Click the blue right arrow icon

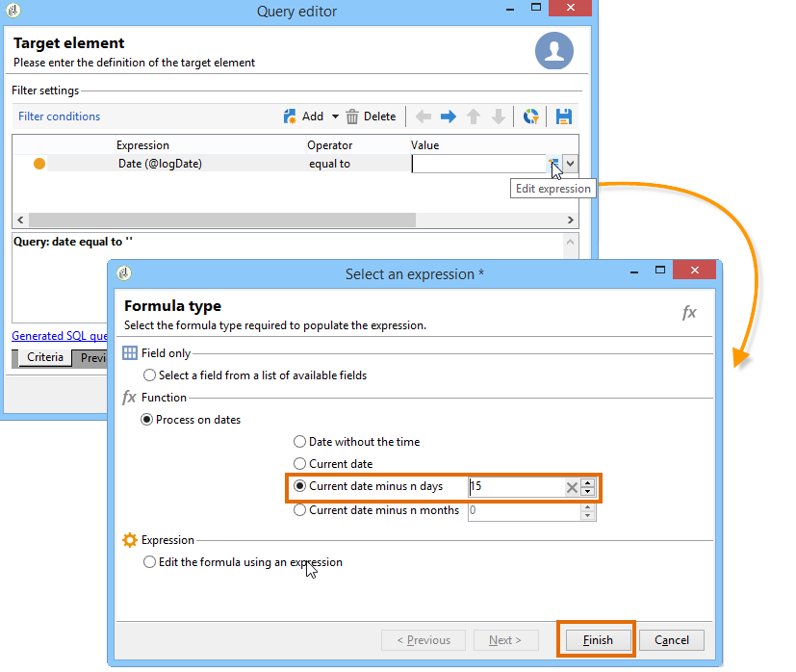tap(449, 116)
